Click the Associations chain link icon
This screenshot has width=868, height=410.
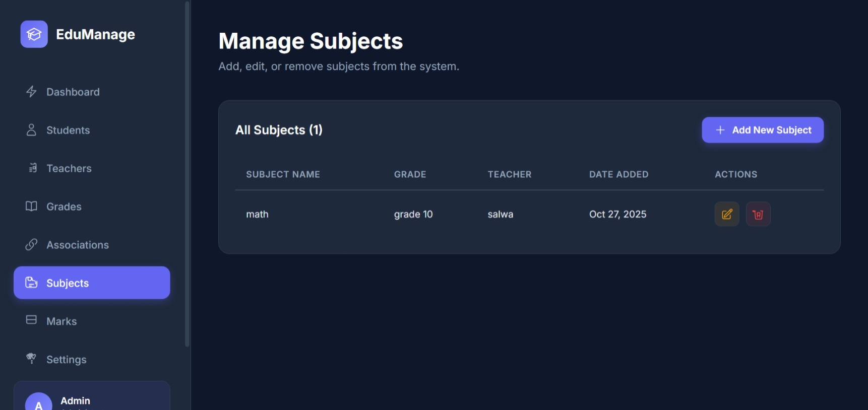[31, 245]
